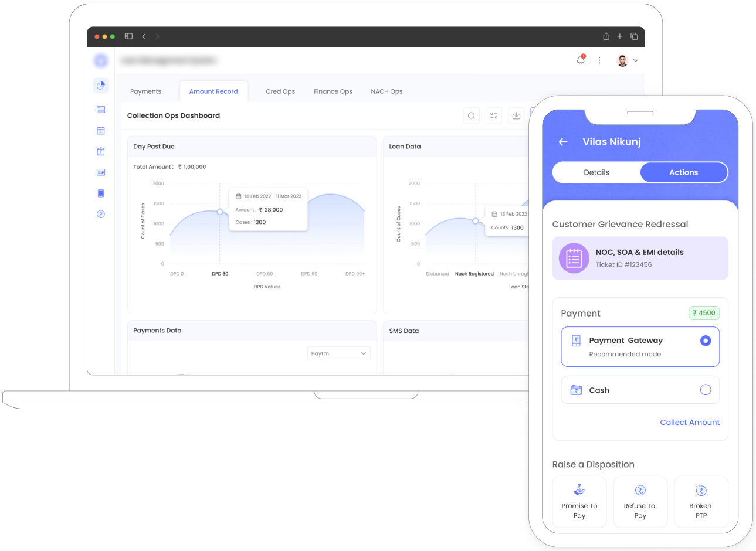
Task: Click the notification bell icon
Action: [x=581, y=60]
